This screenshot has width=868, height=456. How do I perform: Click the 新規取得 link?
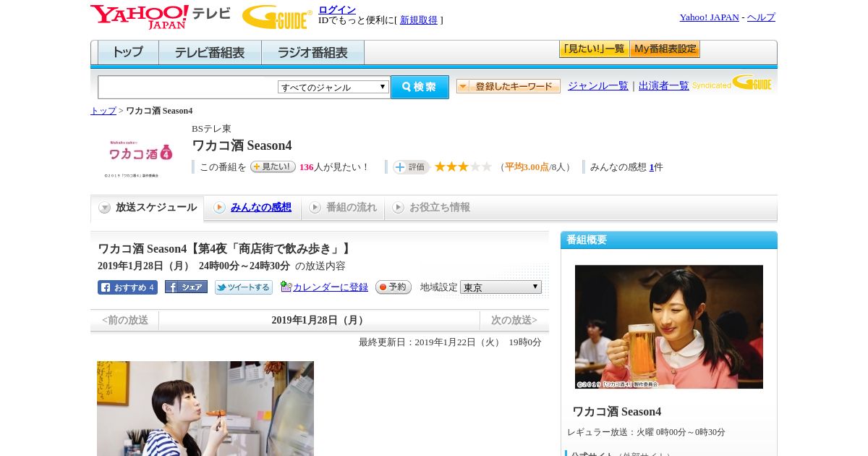click(x=419, y=20)
